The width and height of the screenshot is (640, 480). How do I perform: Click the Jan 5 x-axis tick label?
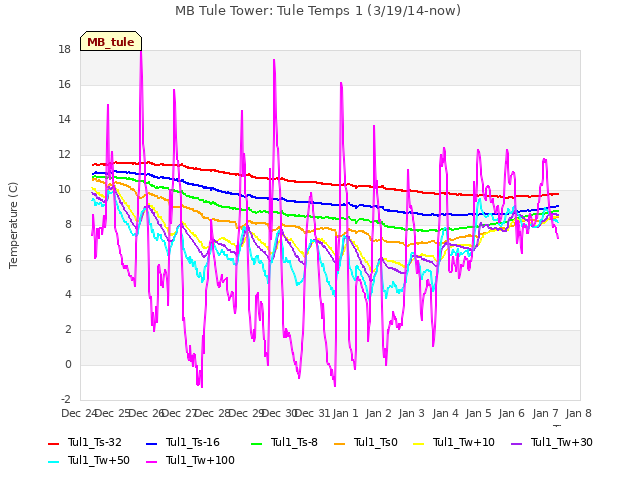478,414
